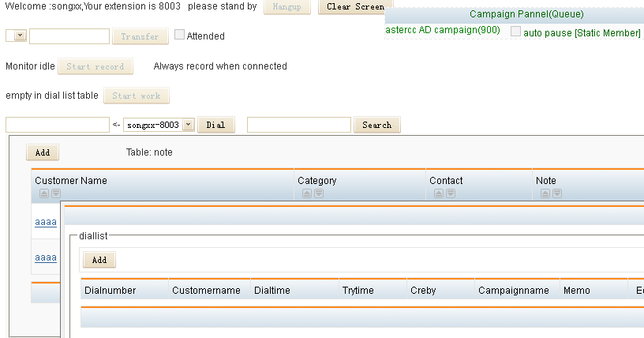Click Add button in diallist section
Viewport: 644px width, 338px height.
coord(99,259)
